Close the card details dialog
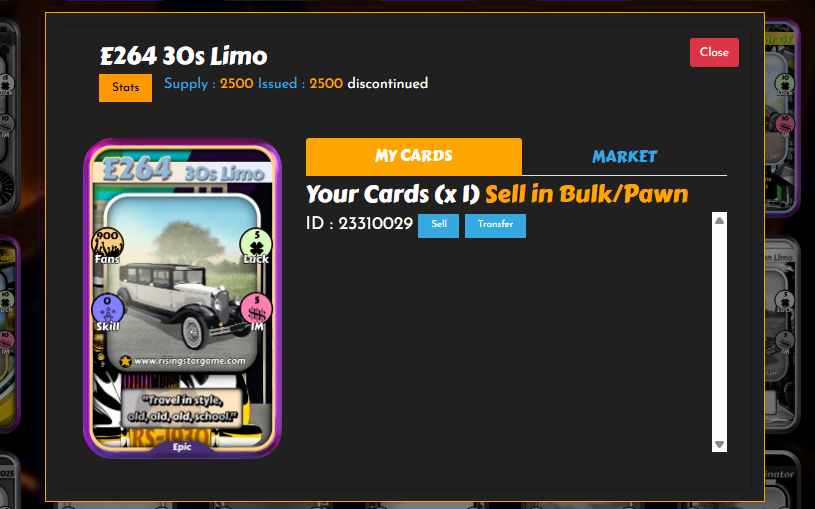The height and width of the screenshot is (509, 815). (x=714, y=52)
